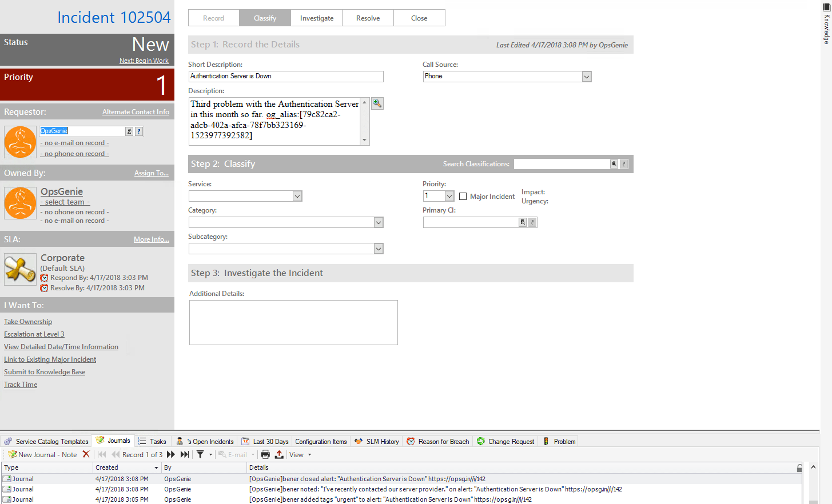Switch to the Investigate tab
Viewport: 832px width, 504px height.
click(x=316, y=18)
